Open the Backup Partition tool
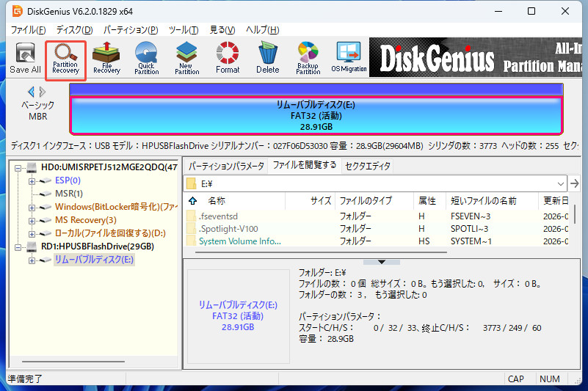588x391 pixels. [x=308, y=58]
